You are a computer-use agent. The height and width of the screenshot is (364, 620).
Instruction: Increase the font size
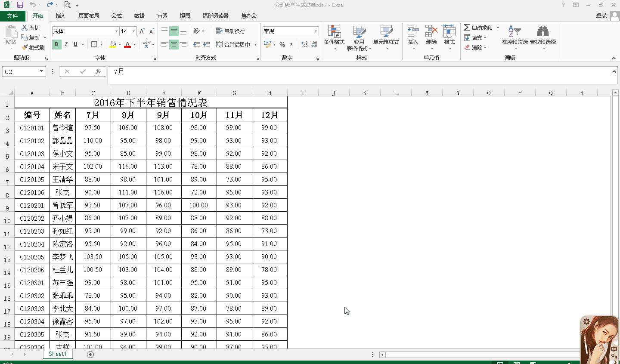click(x=142, y=31)
